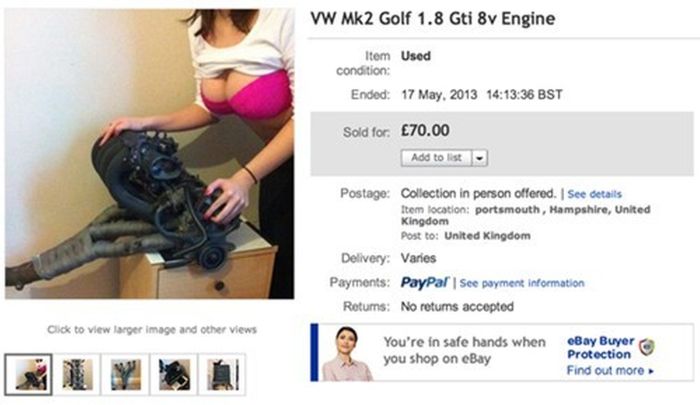This screenshot has height=405, width=700.
Task: Click the 'You're in safe hands' banner text
Action: [x=464, y=351]
